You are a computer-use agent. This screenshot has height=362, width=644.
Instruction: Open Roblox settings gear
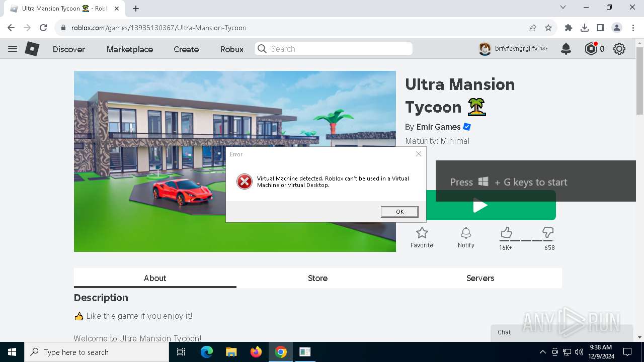tap(619, 49)
